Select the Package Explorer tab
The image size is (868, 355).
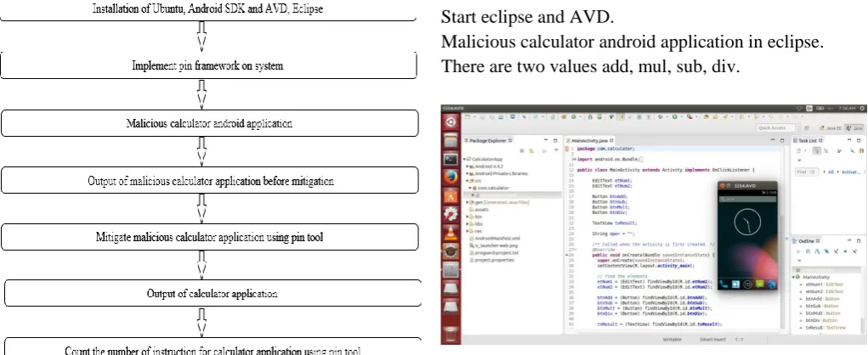(x=488, y=140)
